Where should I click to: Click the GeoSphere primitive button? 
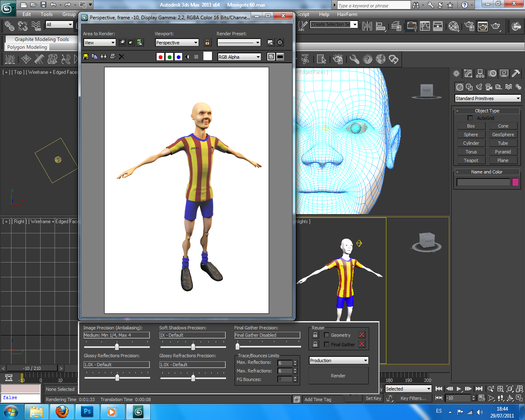tap(503, 135)
